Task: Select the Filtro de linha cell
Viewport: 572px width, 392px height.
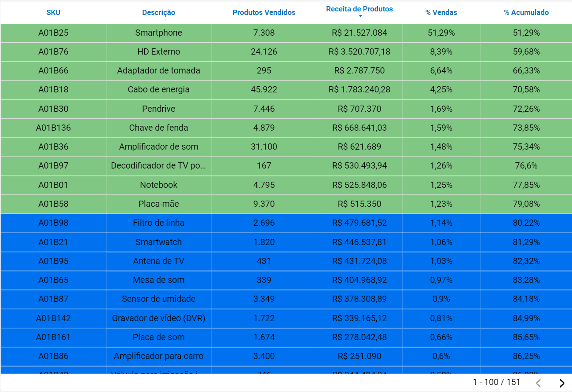Action: (158, 223)
